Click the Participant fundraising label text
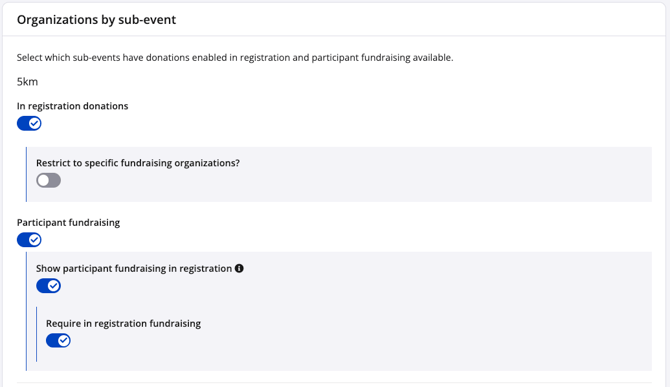670x387 pixels. coord(68,223)
